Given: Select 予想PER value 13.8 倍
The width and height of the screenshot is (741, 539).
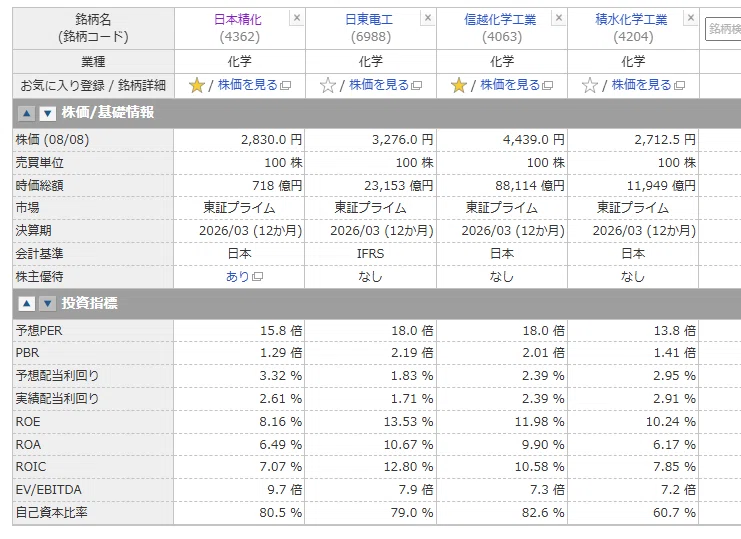Looking at the screenshot, I should click(675, 331).
